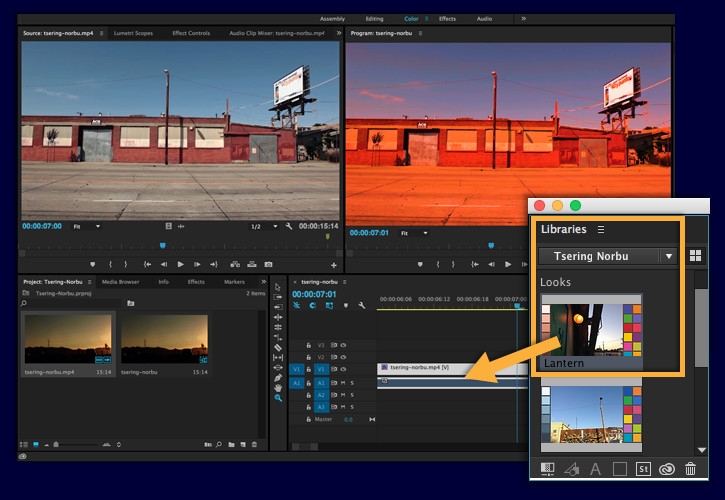The width and height of the screenshot is (725, 500).
Task: Open timeline display settings wrench
Action: [x=361, y=304]
